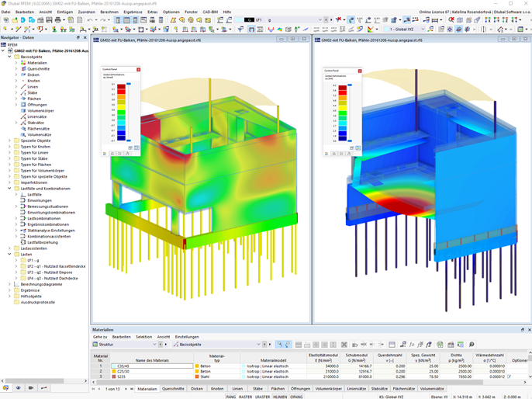Go to previous load case arrow

coord(326,20)
